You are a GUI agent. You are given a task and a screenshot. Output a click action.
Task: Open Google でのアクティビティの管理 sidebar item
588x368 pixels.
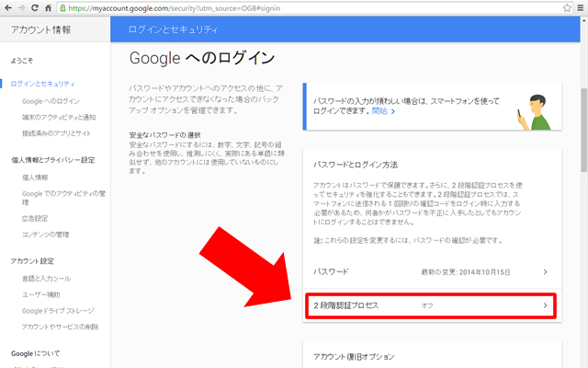pyautogui.click(x=63, y=198)
